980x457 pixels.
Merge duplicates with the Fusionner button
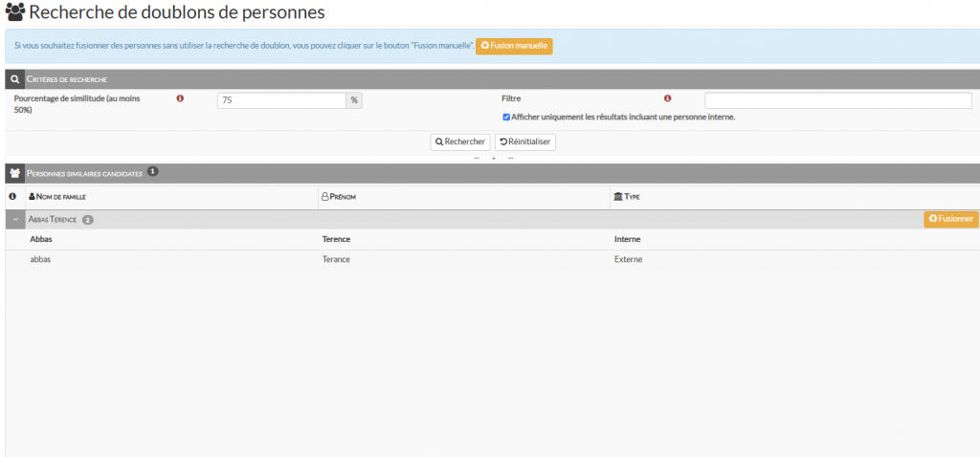tap(950, 219)
